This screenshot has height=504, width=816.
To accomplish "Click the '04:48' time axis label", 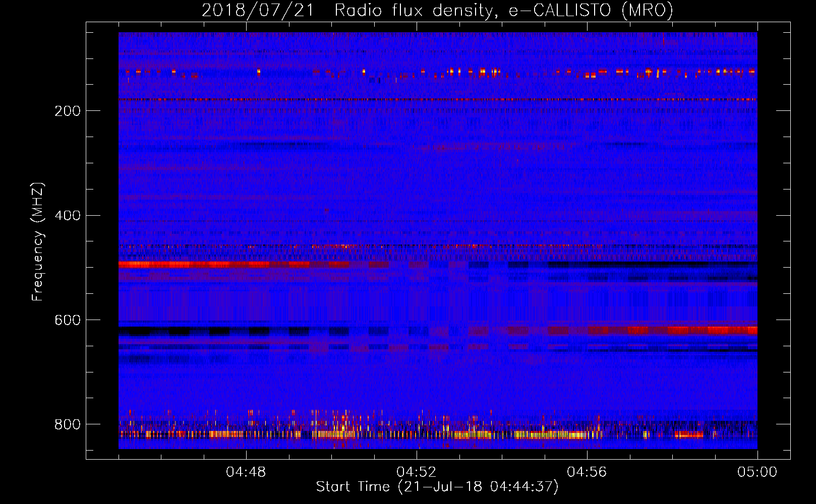I will 246,472.
